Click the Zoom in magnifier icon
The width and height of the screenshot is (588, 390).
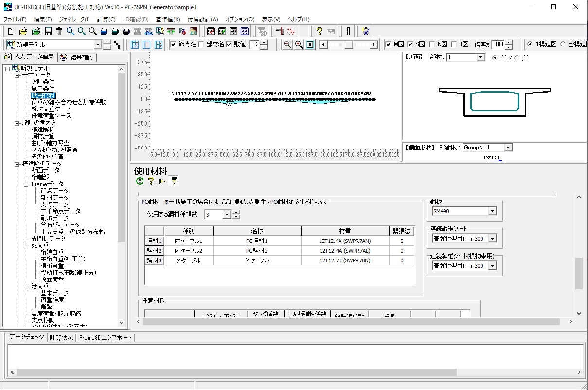(299, 45)
